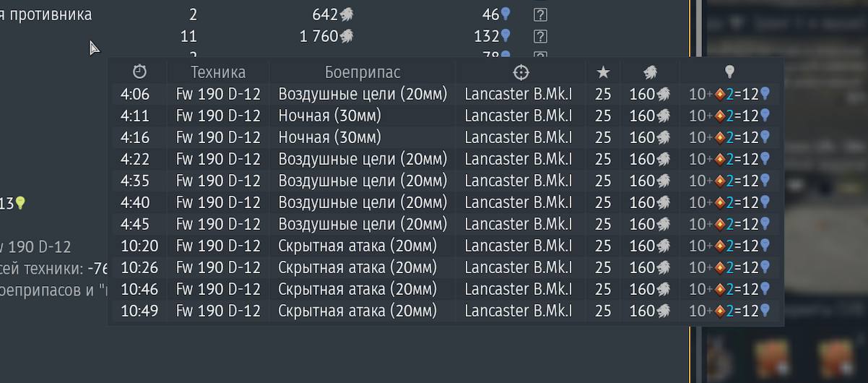Select the 4:06 timestamp row

pyautogui.click(x=135, y=94)
